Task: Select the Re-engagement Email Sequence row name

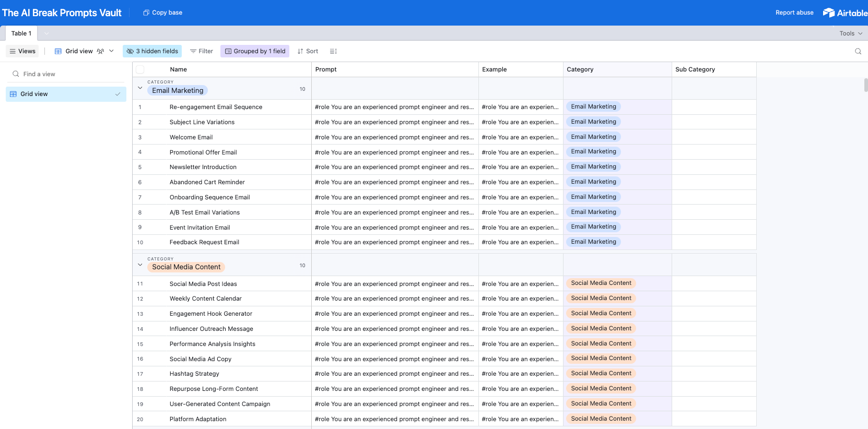Action: click(x=216, y=107)
